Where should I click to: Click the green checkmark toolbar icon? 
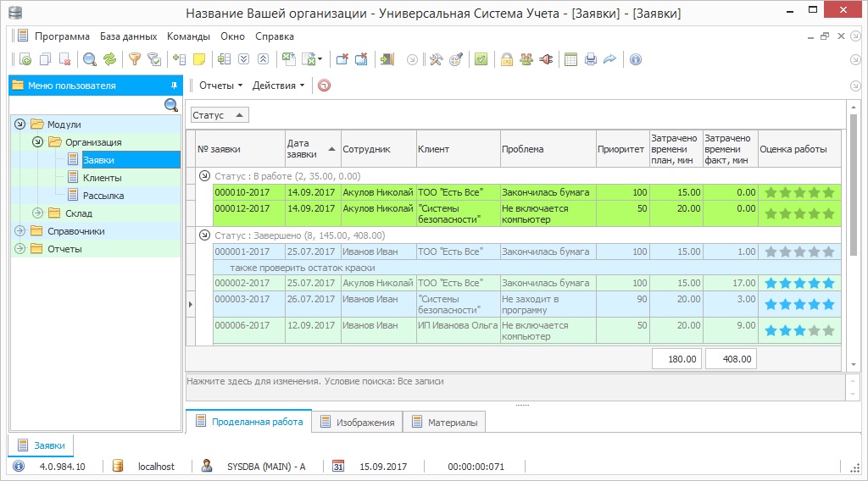(481, 60)
